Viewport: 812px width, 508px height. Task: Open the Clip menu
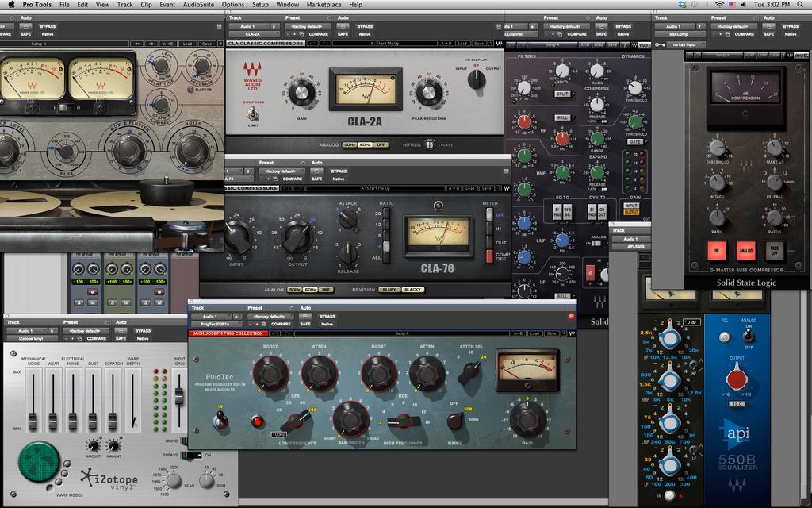(147, 4)
